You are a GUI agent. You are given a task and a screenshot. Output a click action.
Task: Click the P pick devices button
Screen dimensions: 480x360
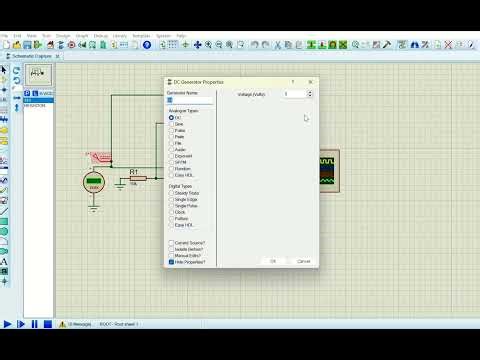[27, 93]
